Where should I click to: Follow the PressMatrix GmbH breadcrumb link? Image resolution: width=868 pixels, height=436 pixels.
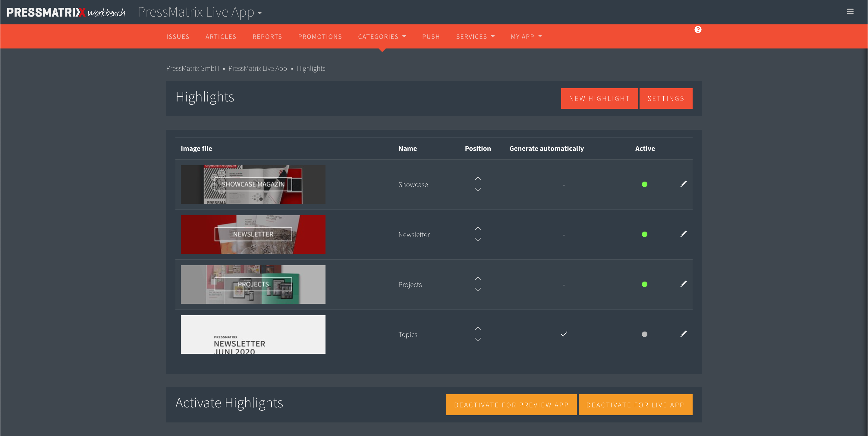point(192,68)
